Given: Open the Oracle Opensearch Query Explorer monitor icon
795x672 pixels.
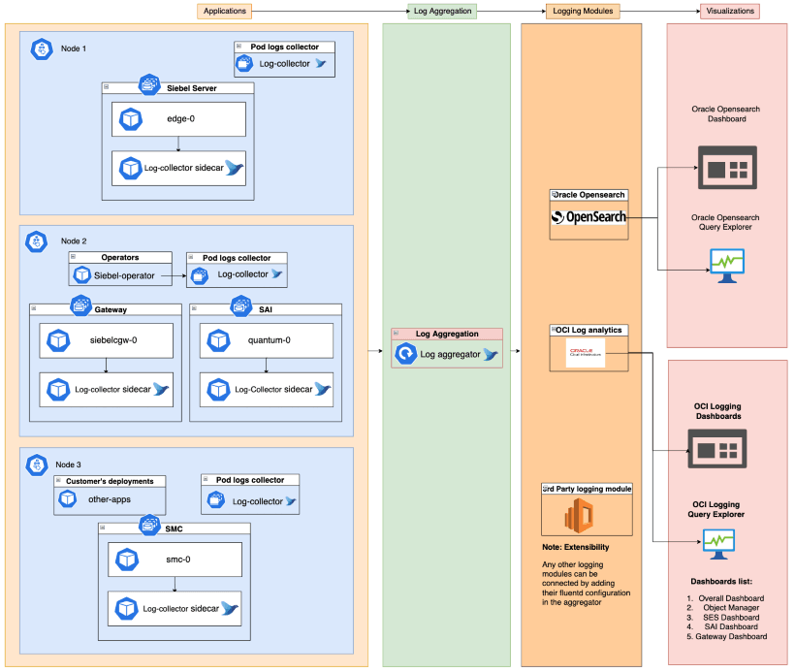Looking at the screenshot, I should pos(727,266).
